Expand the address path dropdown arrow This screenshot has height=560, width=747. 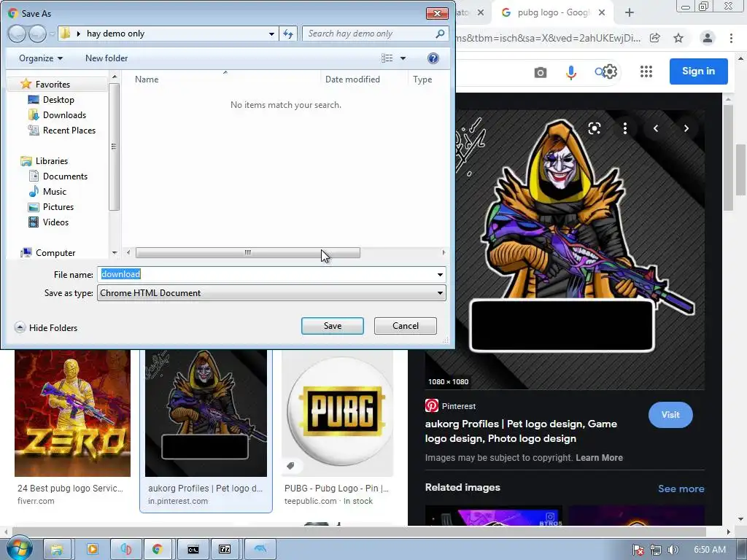(271, 34)
